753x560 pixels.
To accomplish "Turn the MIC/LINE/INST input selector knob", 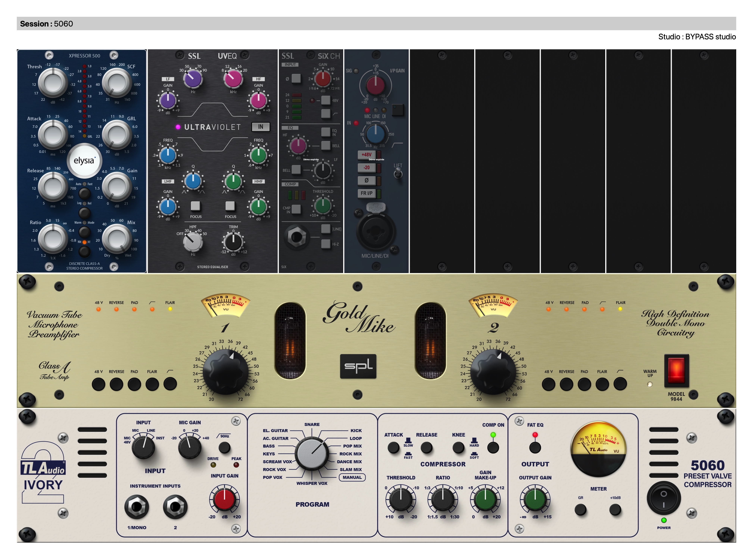I will point(143,447).
